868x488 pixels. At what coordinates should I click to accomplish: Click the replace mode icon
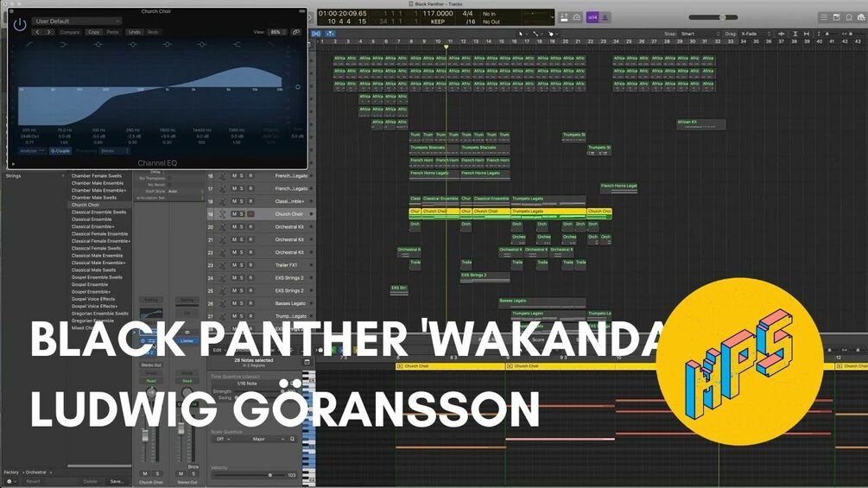click(x=564, y=17)
